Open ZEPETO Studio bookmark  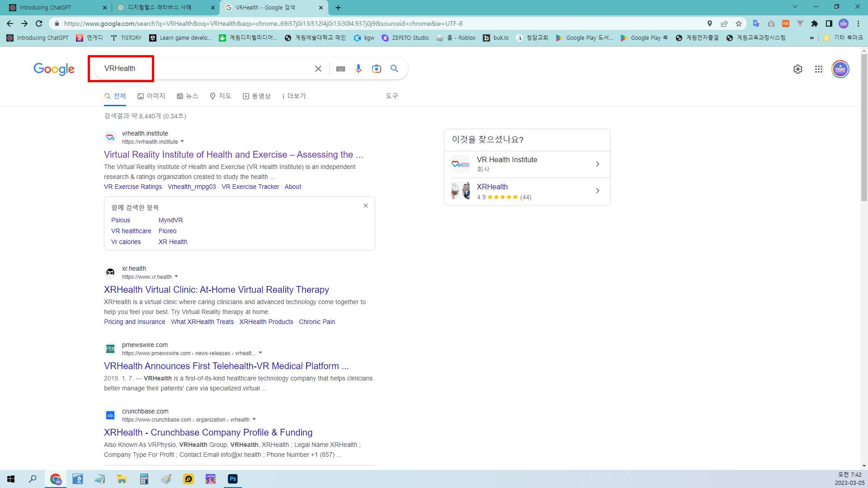[x=405, y=38]
